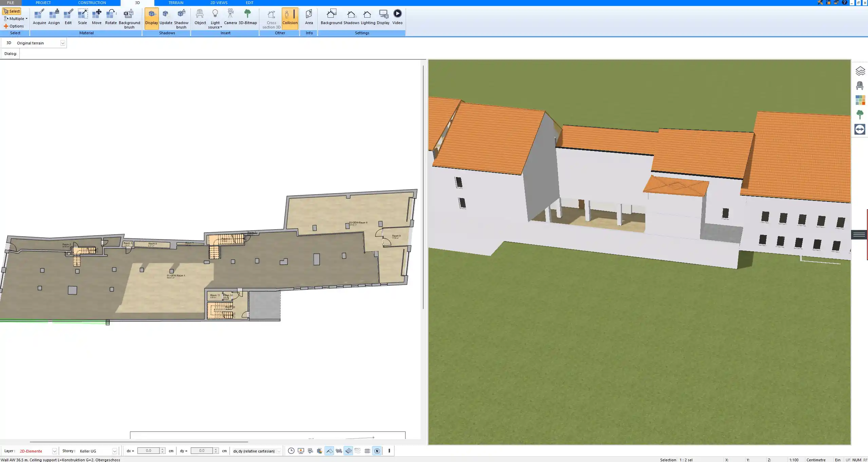The image size is (868, 462).
Task: Toggle the north arrow N button
Action: (x=377, y=451)
